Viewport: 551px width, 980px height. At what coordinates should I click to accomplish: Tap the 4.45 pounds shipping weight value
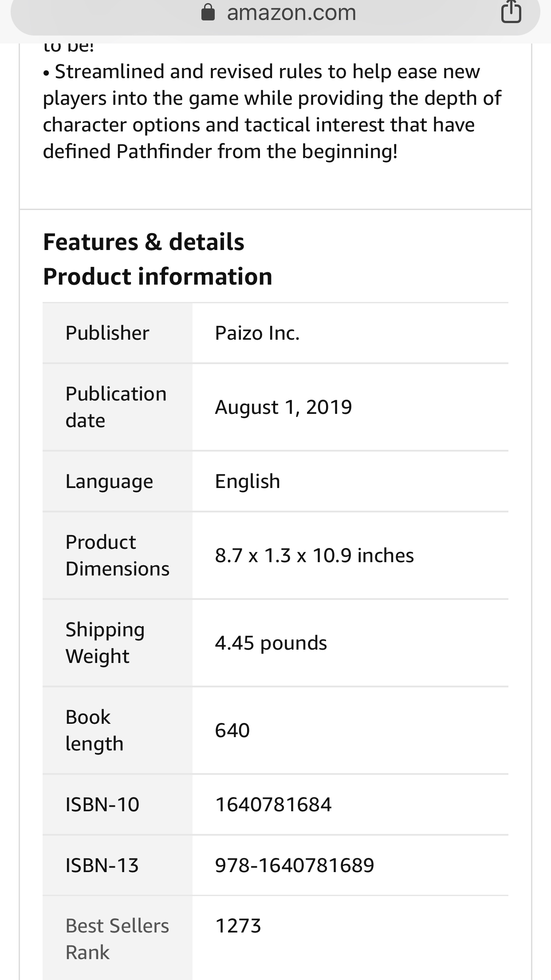click(x=271, y=643)
